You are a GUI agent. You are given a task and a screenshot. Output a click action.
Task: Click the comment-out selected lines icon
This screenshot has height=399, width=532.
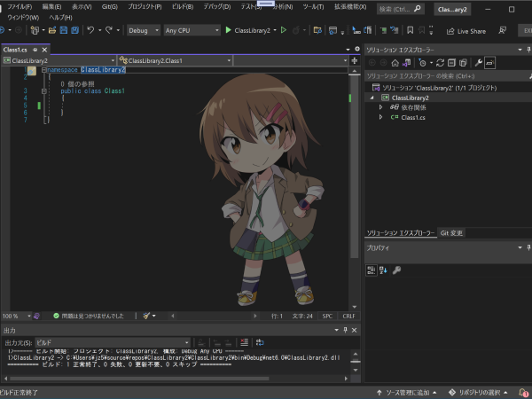384,30
